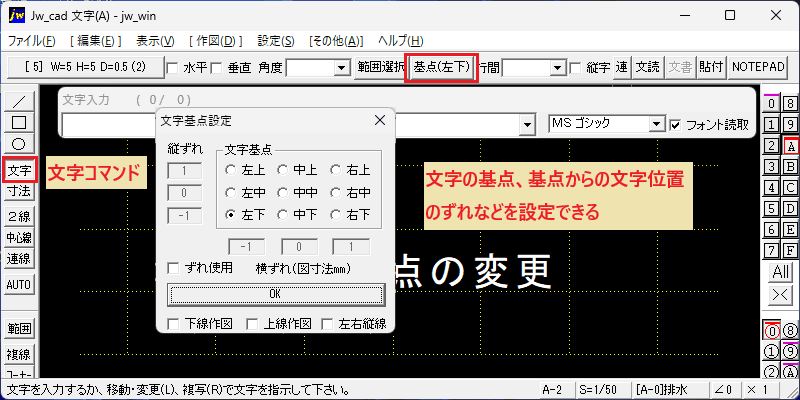The image size is (800, 400).
Task: Open the 設定(S) menu
Action: coord(276,41)
